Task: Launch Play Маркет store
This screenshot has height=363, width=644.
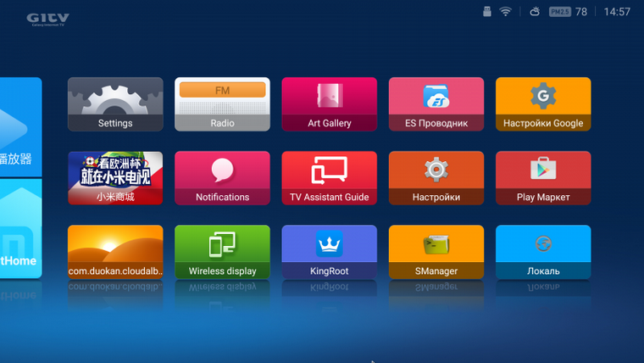Action: [x=543, y=178]
